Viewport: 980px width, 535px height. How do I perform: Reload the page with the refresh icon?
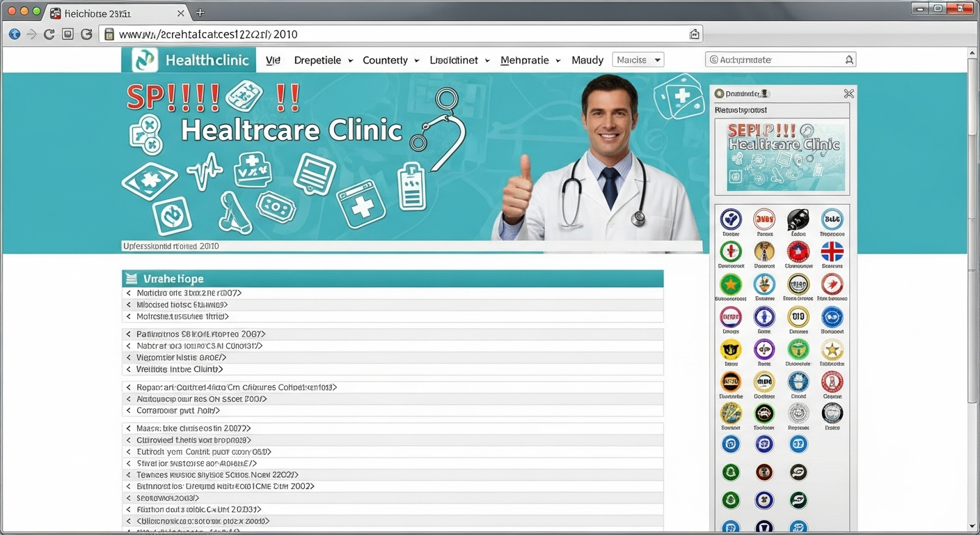pos(49,34)
